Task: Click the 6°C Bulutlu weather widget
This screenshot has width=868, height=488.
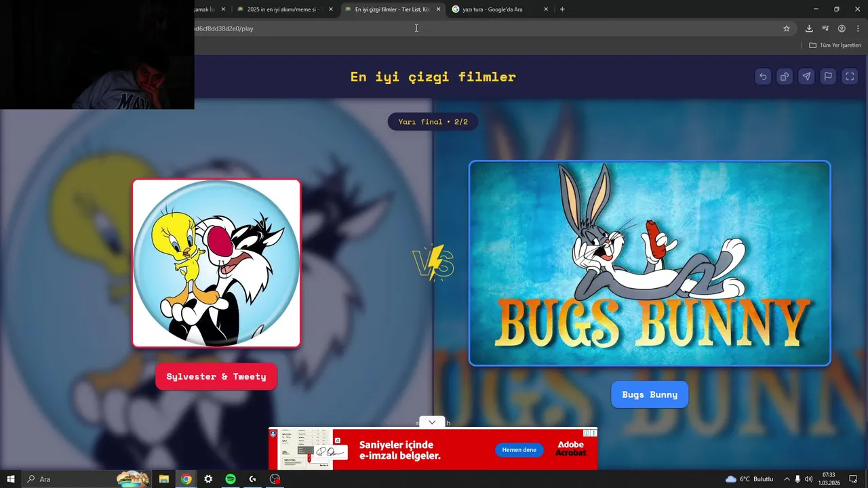Action: (x=749, y=479)
